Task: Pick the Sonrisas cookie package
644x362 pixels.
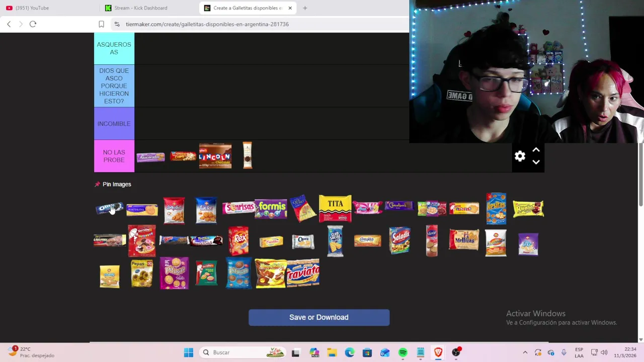Action: point(238,207)
